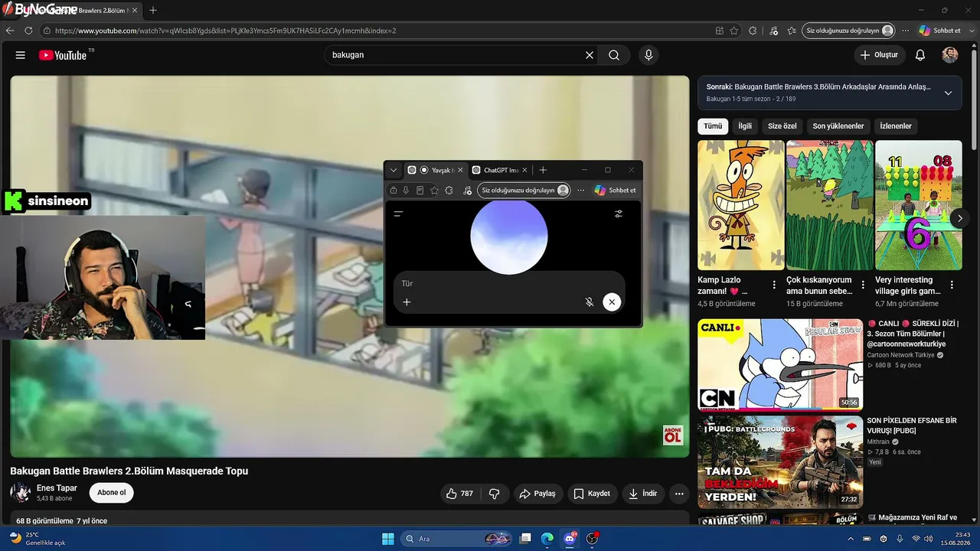Add this page to favorites star
Screen dimensions: 980x551
(734, 31)
